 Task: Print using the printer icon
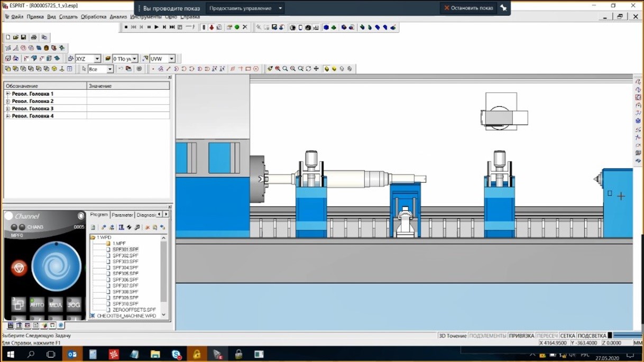[x=34, y=38]
